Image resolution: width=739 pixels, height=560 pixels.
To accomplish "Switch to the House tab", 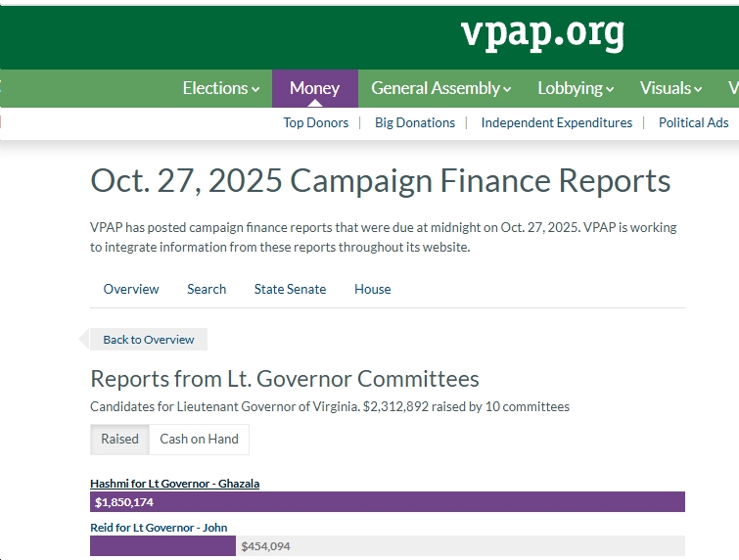I will 372,289.
